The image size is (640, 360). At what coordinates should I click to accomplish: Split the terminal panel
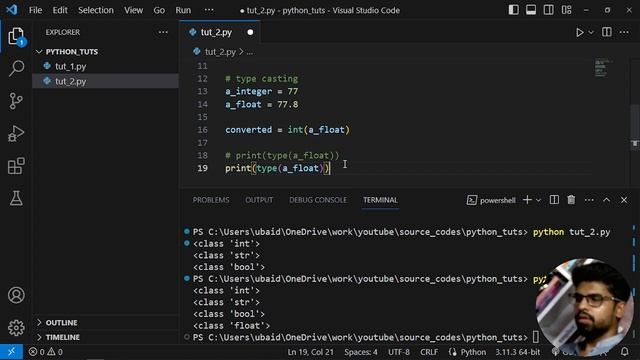point(554,200)
